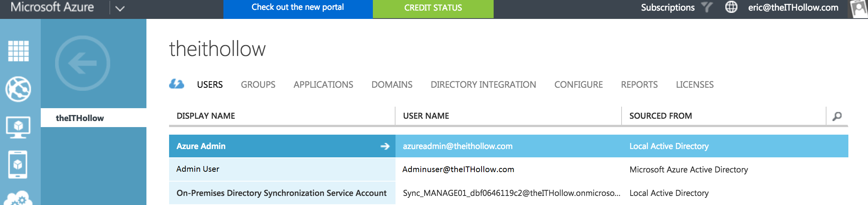Open Virtual Machines monitor icon in sidebar
This screenshot has height=205, width=868.
click(18, 127)
